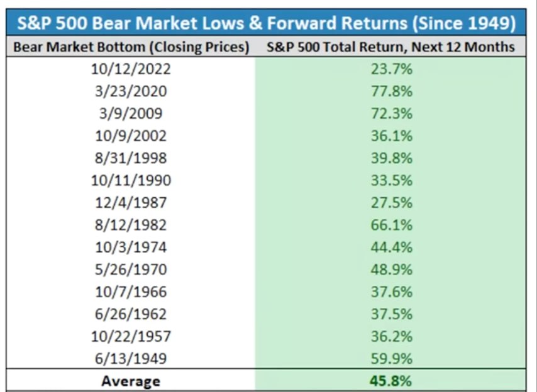Click the 3/23/2020 date cell
The image size is (537, 392).
click(131, 91)
